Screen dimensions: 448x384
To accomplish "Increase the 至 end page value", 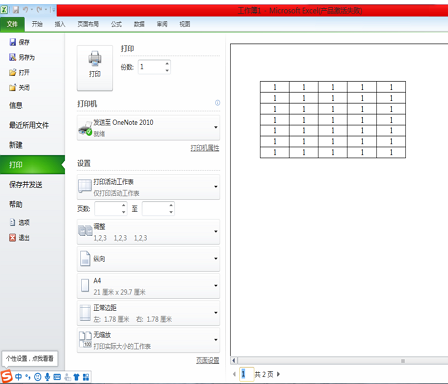I will point(171,205).
